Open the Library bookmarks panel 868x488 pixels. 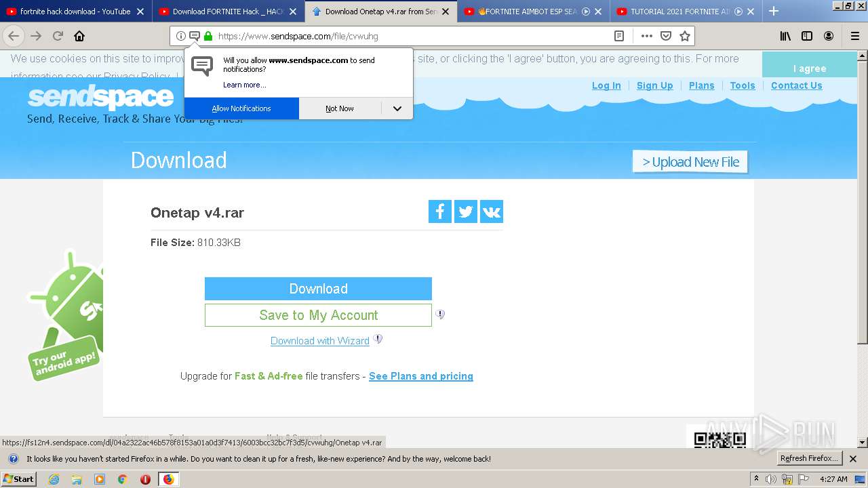[x=785, y=36]
